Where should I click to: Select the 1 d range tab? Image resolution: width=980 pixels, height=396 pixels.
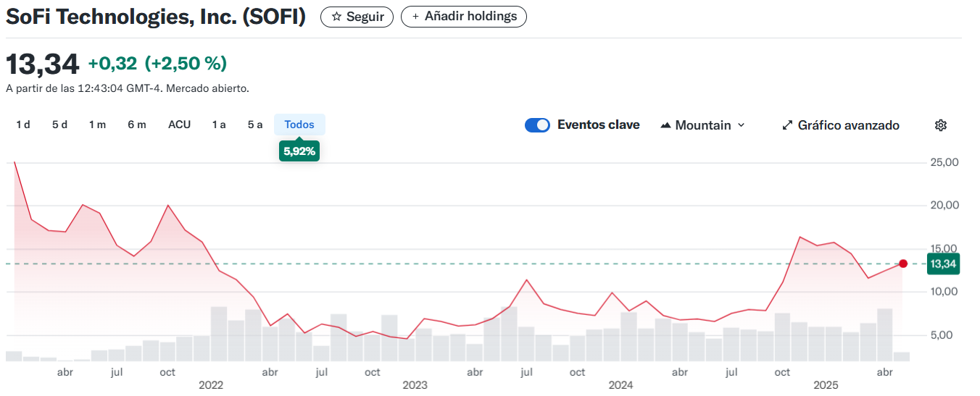(x=23, y=125)
